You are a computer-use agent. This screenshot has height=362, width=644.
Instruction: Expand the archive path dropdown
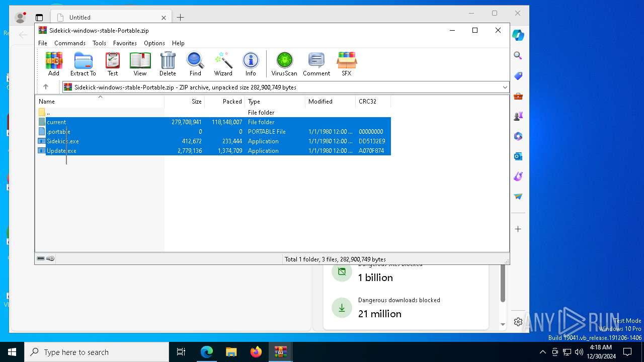(x=505, y=87)
